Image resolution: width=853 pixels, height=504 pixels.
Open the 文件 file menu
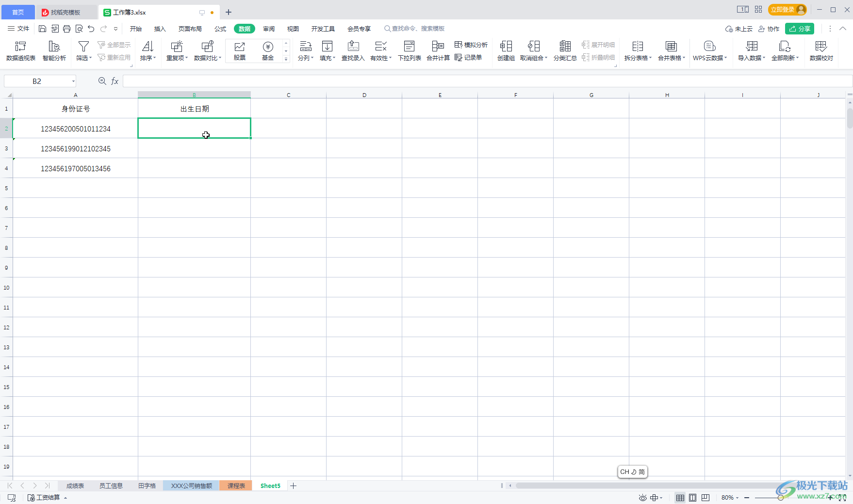[18, 29]
